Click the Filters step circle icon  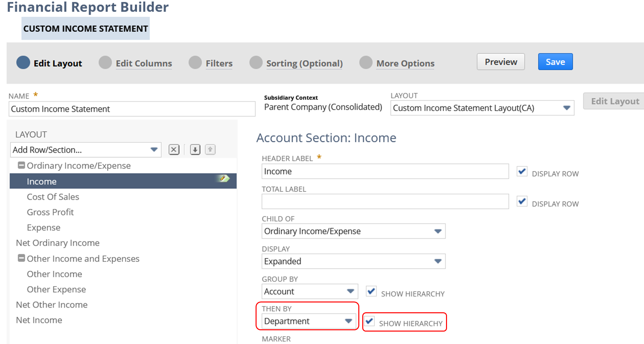195,62
